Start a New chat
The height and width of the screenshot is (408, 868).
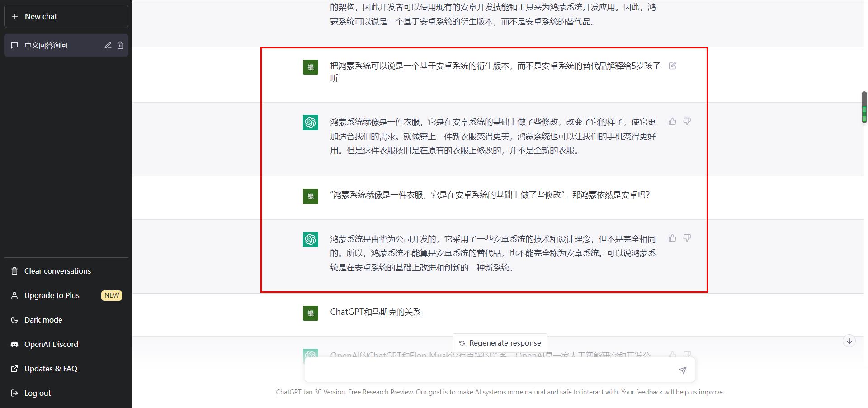point(39,16)
